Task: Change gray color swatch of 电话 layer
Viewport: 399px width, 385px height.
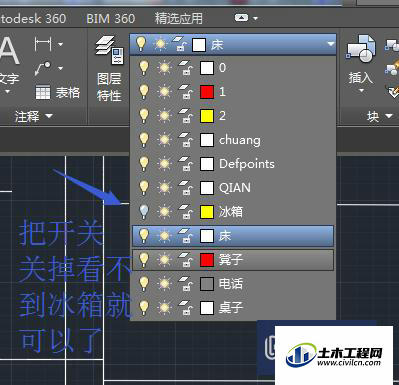Action: tap(207, 284)
